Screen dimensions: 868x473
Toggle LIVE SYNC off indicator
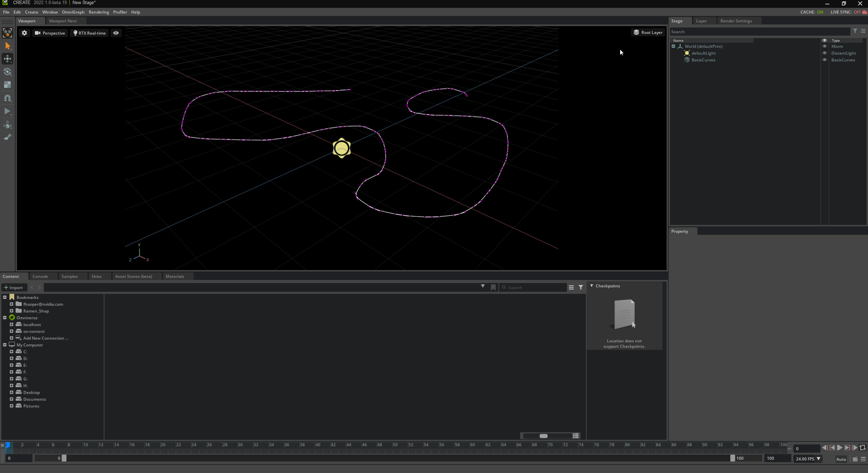848,12
